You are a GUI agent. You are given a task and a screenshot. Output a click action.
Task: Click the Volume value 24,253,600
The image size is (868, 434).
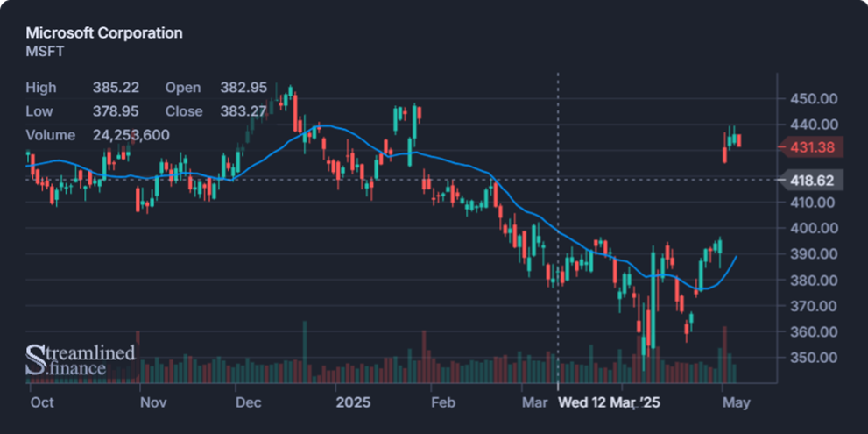point(131,135)
